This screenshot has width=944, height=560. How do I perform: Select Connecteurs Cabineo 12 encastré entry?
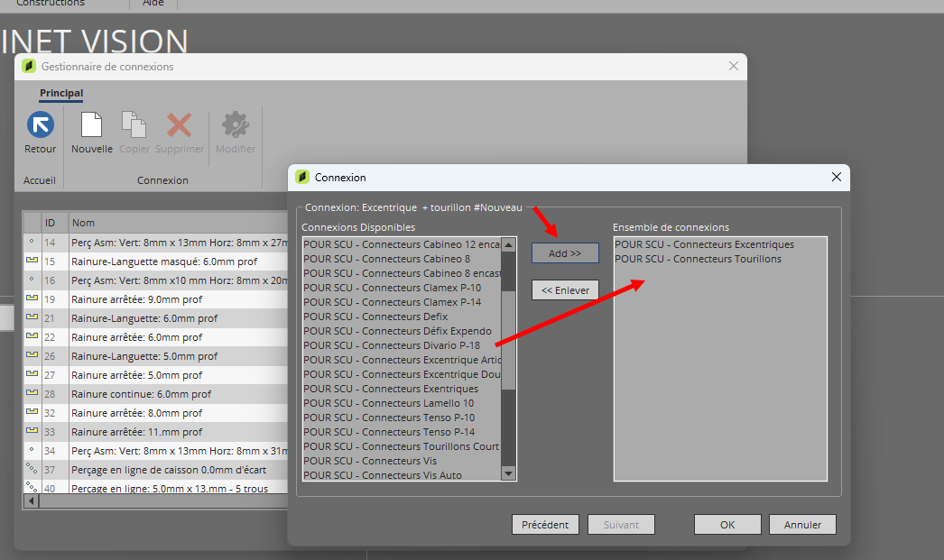click(403, 244)
